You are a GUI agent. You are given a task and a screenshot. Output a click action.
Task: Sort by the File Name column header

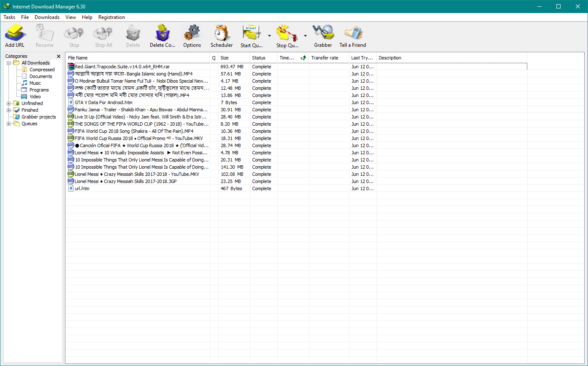(x=138, y=58)
